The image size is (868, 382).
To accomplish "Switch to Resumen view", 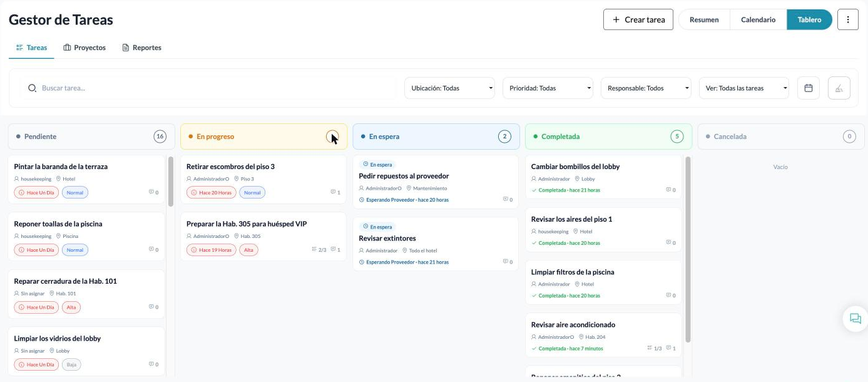I will (x=704, y=19).
